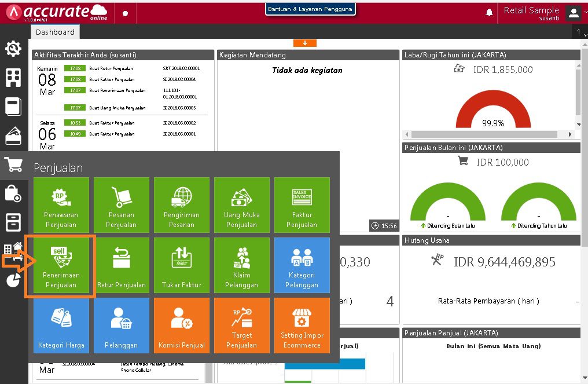Open the user profile dropdown
Screen dimensions: 588x384
[576, 13]
